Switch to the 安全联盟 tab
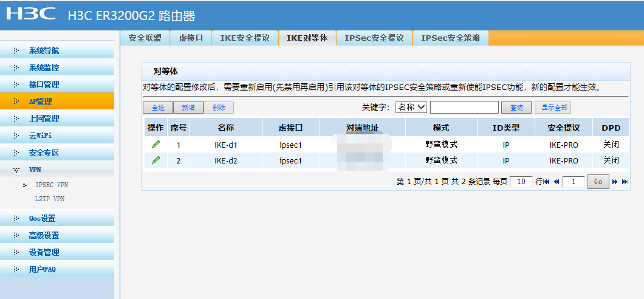Screen dimensions: 644x299 click(x=145, y=38)
